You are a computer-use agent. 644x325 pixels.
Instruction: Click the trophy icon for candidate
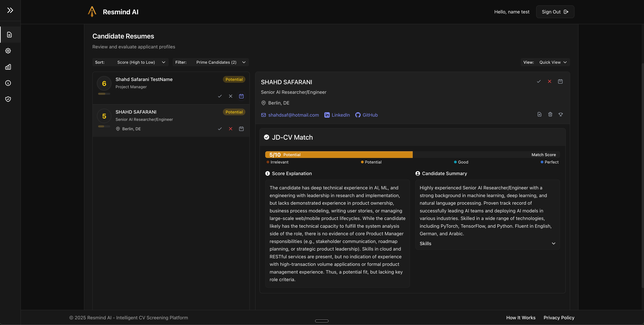(x=561, y=114)
